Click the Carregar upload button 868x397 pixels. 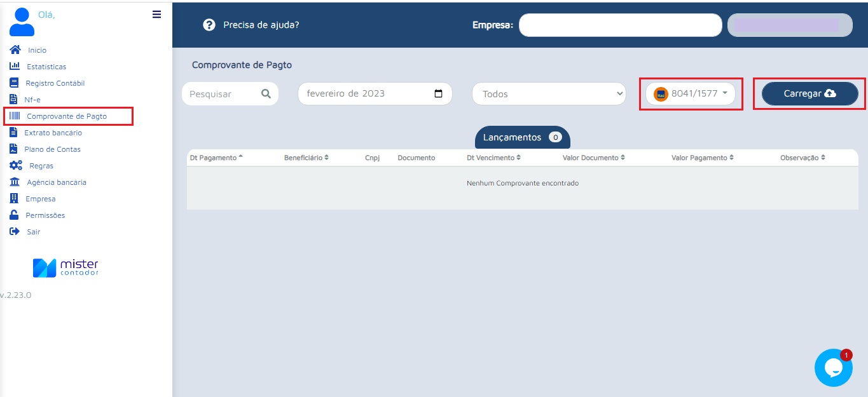coord(808,93)
